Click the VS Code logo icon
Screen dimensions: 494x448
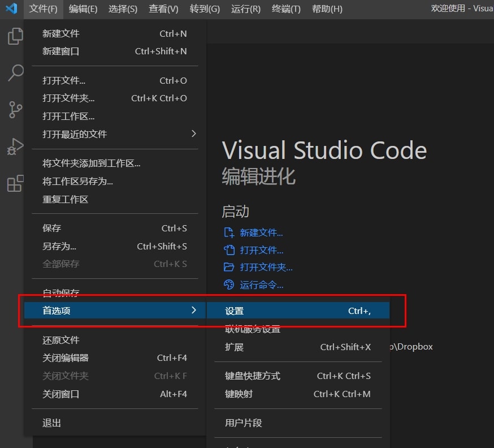pyautogui.click(x=12, y=8)
